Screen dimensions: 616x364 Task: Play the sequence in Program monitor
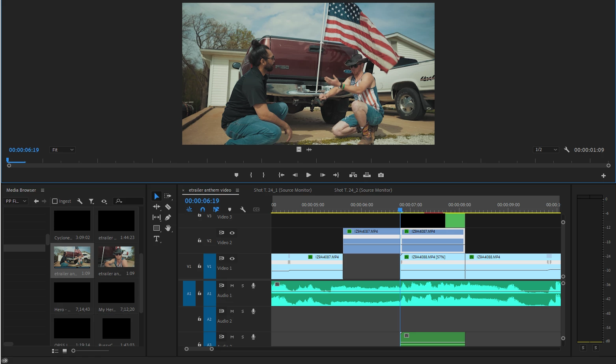click(309, 175)
